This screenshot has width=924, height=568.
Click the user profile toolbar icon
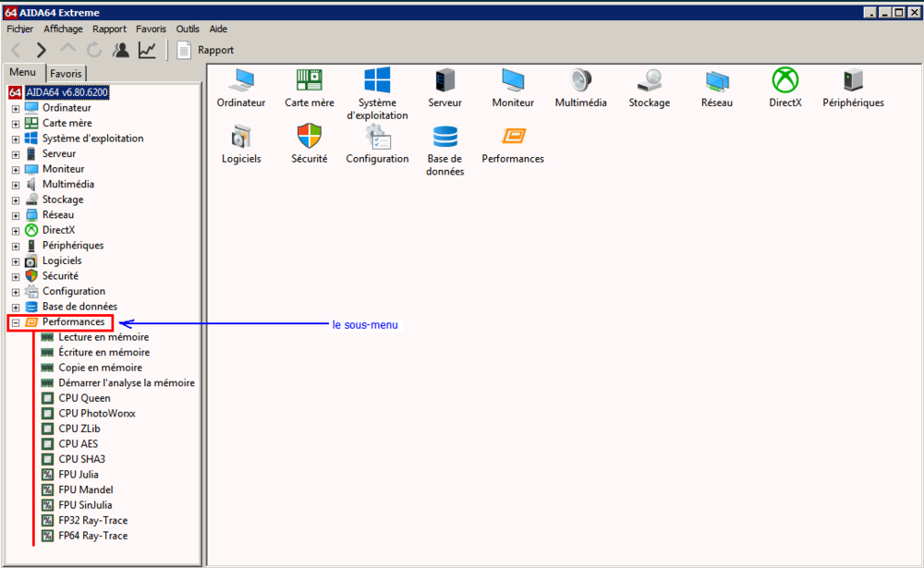click(120, 50)
